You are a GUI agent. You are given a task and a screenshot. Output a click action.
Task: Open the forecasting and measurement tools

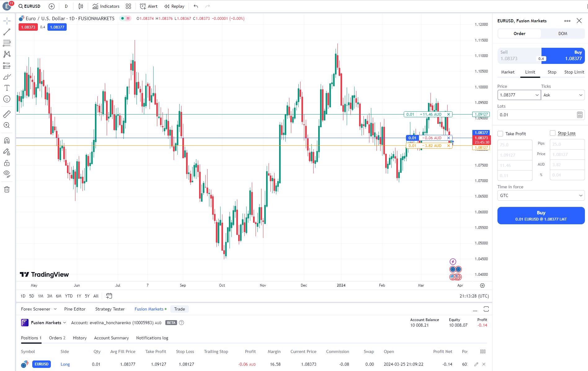tap(7, 65)
